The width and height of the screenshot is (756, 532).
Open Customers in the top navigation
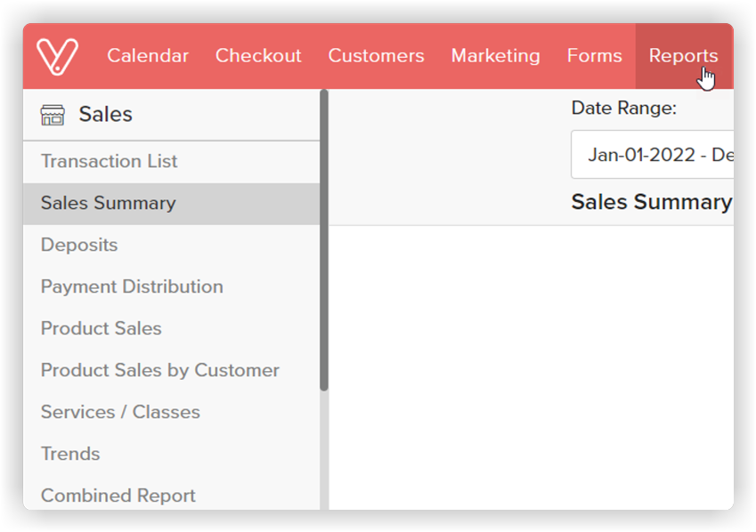tap(376, 56)
